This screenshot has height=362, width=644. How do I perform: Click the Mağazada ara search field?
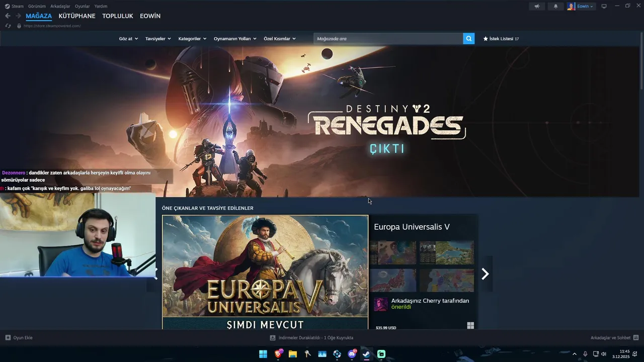point(388,39)
